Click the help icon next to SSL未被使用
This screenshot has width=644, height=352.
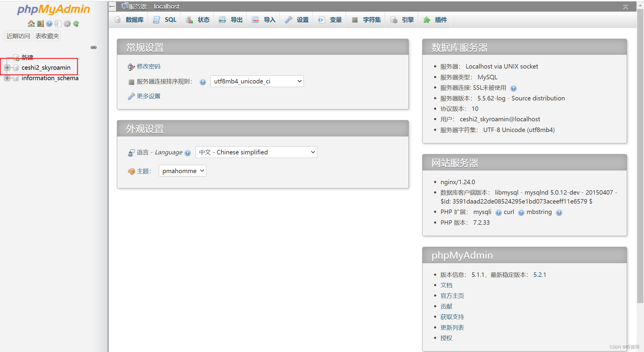pyautogui.click(x=513, y=88)
